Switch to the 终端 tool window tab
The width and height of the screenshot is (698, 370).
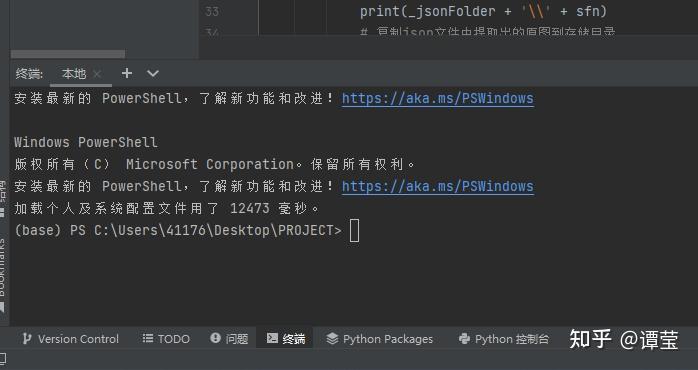click(x=285, y=339)
